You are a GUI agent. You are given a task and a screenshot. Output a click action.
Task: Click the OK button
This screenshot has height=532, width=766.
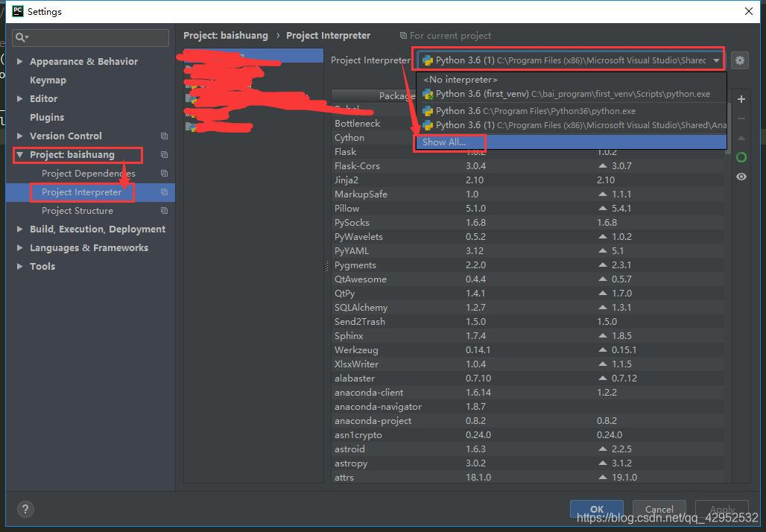click(597, 509)
